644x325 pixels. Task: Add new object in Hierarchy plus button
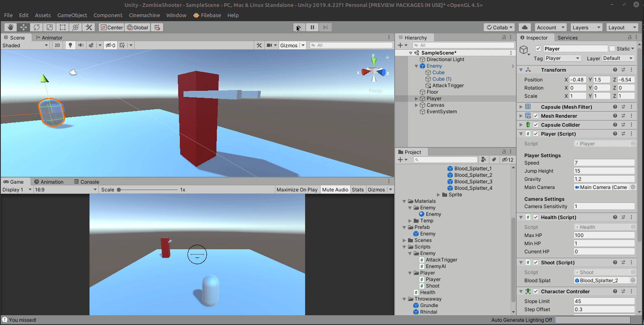pyautogui.click(x=400, y=45)
